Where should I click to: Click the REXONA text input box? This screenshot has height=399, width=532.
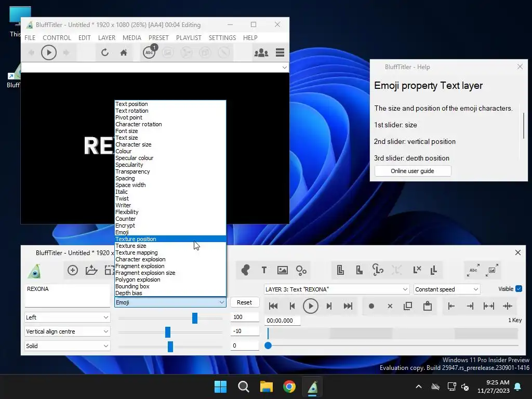click(x=68, y=296)
